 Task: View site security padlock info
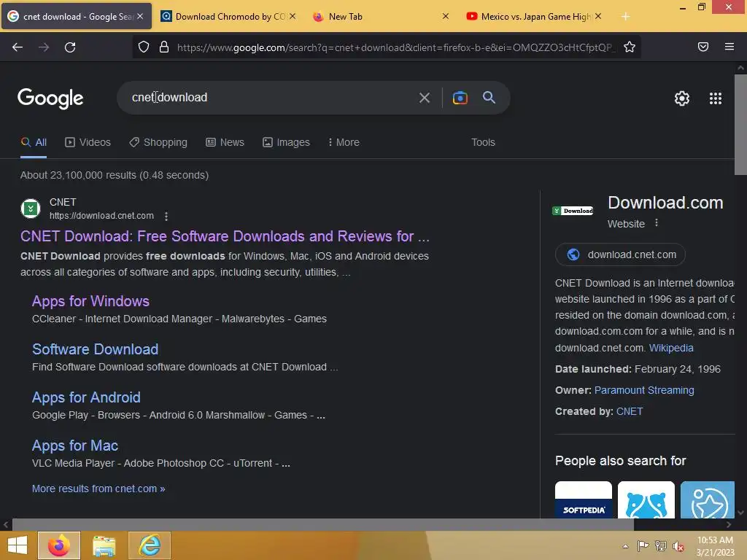164,47
